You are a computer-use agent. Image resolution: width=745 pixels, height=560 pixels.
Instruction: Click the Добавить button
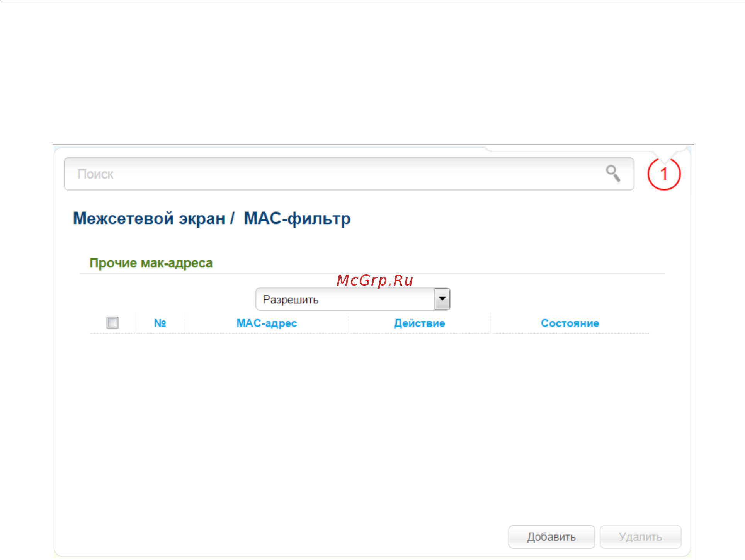coord(551,537)
